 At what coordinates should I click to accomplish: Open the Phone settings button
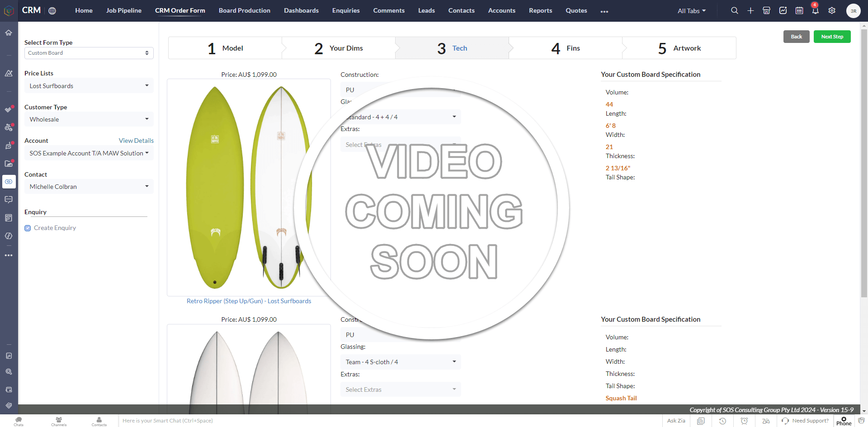point(844,421)
